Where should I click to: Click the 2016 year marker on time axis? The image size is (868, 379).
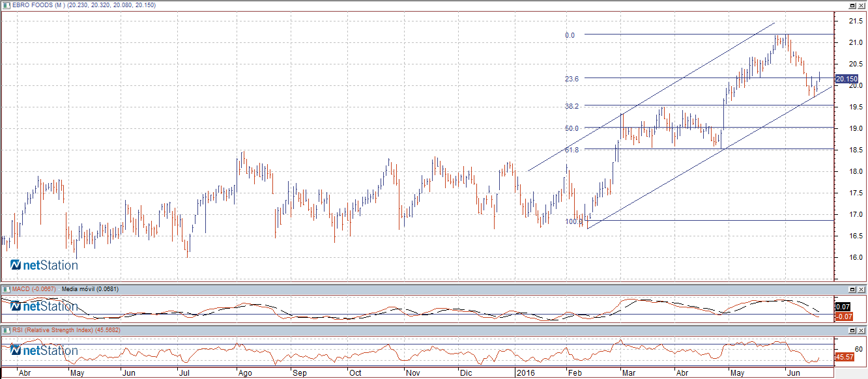pos(525,374)
